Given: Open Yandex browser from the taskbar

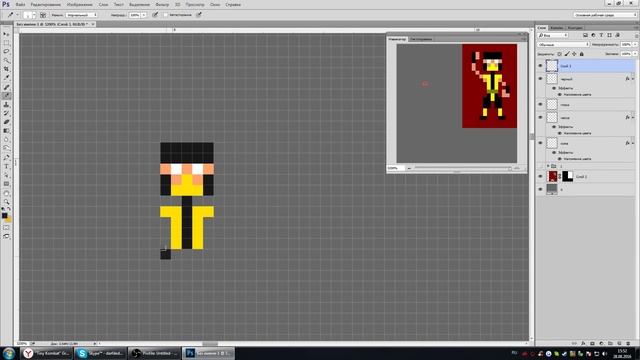Looking at the screenshot, I should (46, 353).
